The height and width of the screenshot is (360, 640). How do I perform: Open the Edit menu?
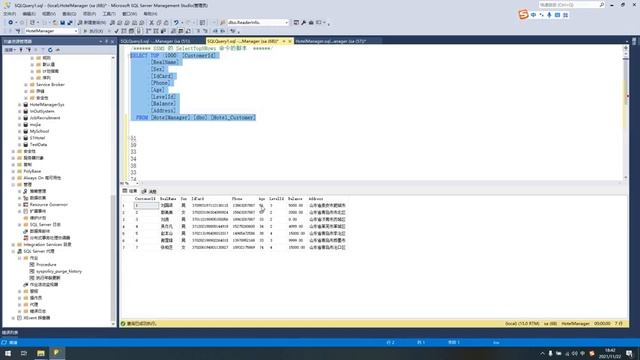(x=29, y=14)
